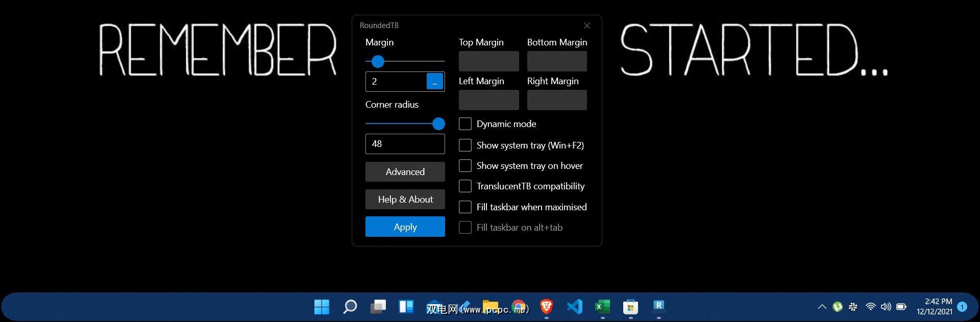Open the Slack icon in system tray
Image resolution: width=980 pixels, height=322 pixels.
click(853, 307)
